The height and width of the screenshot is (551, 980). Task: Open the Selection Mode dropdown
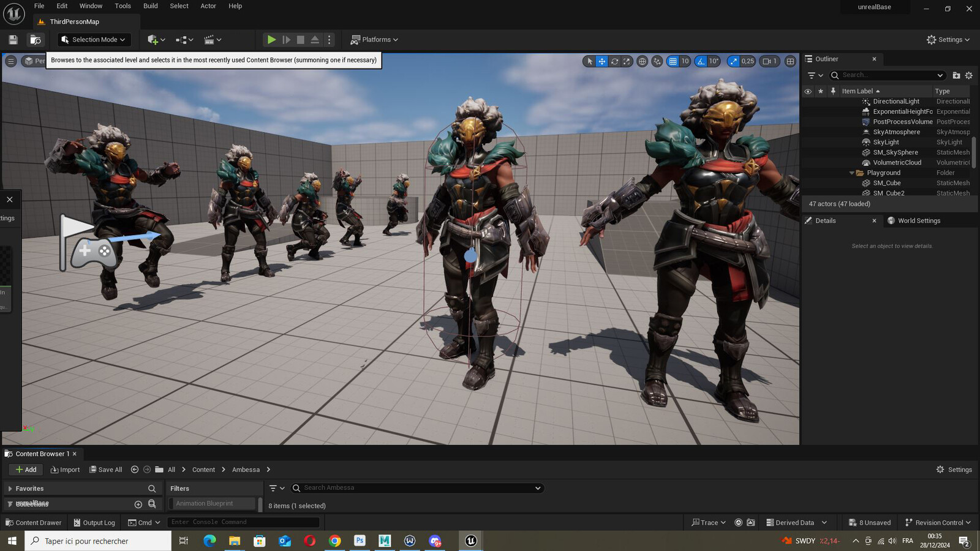94,40
